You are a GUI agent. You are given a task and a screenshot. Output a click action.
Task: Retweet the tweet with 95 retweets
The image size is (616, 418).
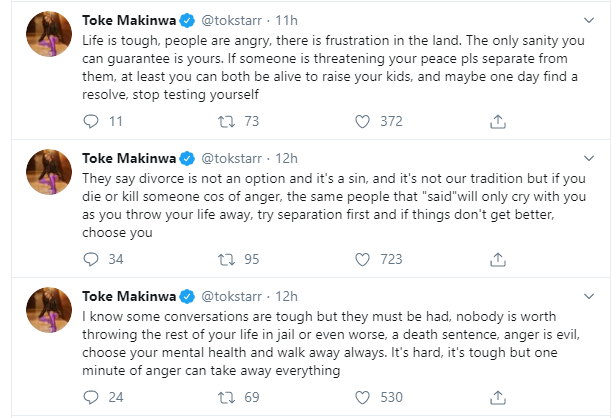227,260
